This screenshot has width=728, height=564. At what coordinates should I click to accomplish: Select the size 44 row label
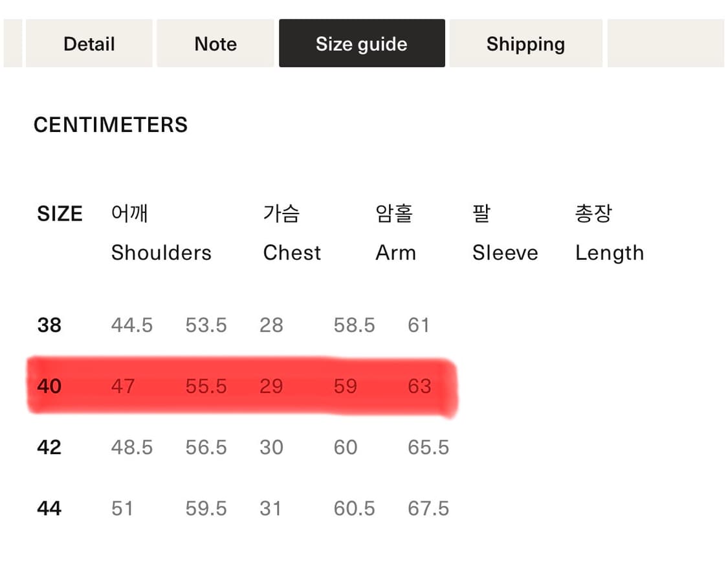coord(49,508)
